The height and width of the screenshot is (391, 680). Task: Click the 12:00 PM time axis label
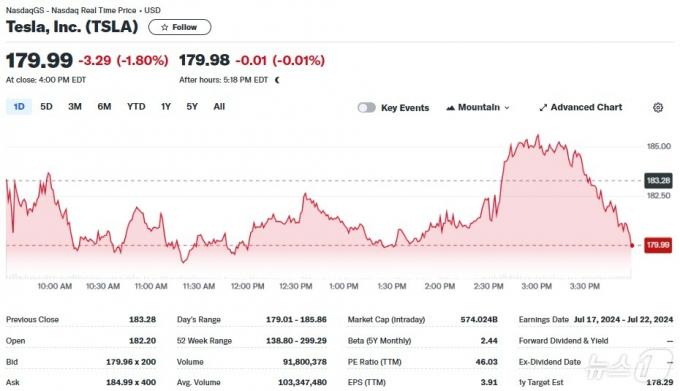[247, 286]
